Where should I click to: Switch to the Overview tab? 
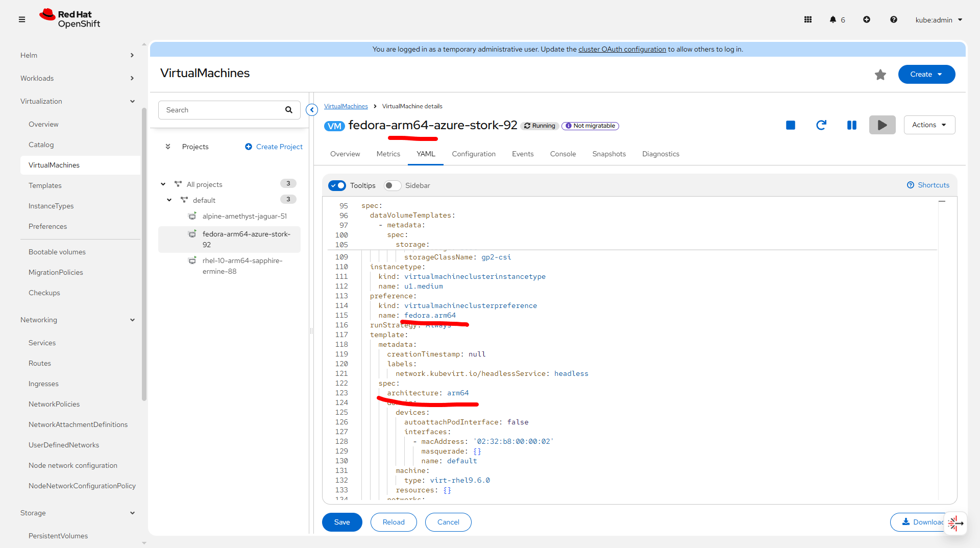[345, 154]
